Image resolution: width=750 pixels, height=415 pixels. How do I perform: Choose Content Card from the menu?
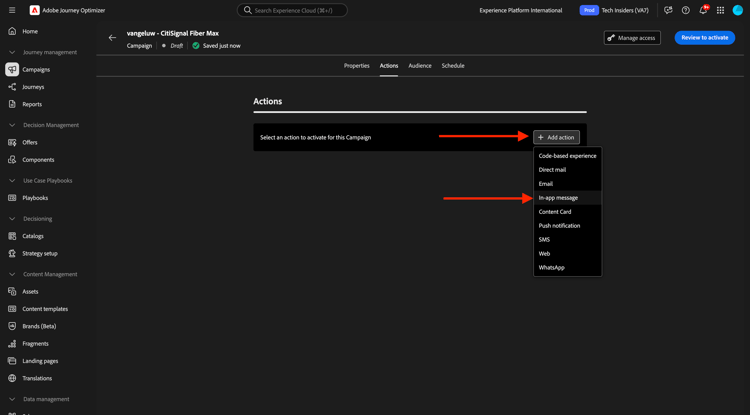click(x=567, y=212)
